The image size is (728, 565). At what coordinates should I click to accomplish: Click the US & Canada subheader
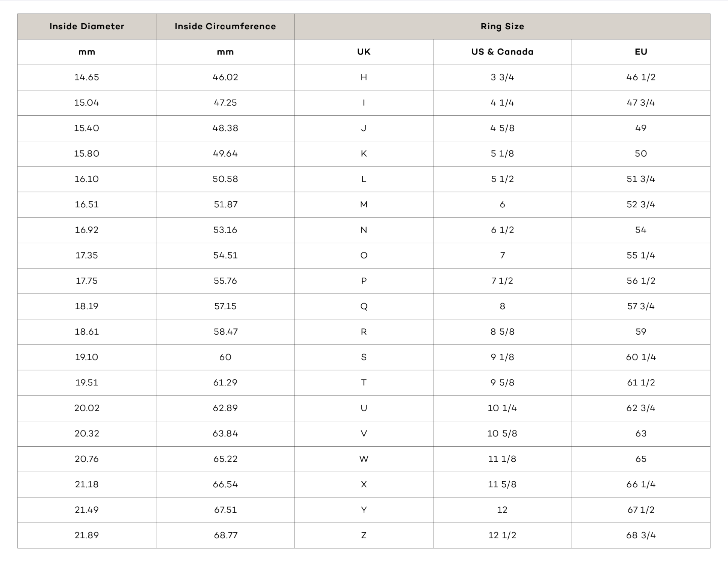tap(502, 52)
